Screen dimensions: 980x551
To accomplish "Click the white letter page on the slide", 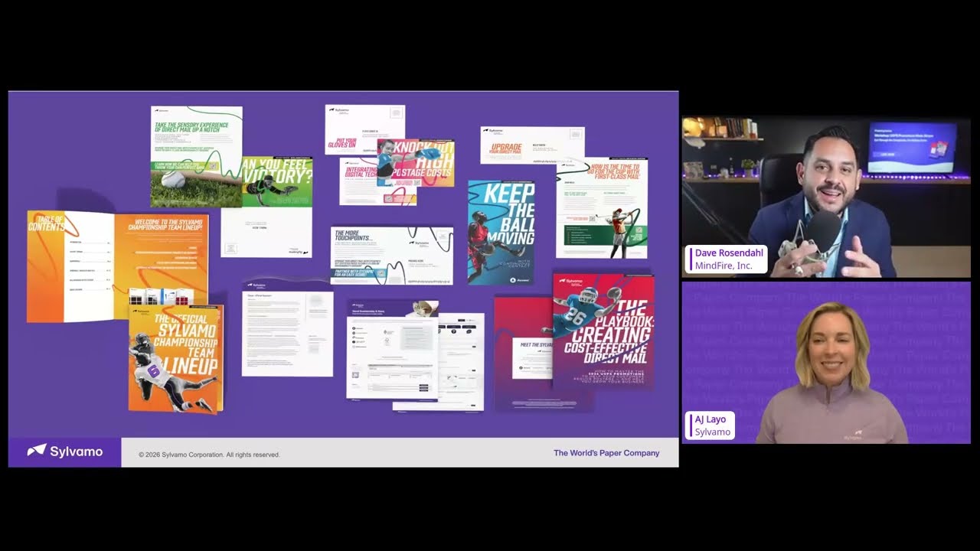I will click(x=287, y=329).
